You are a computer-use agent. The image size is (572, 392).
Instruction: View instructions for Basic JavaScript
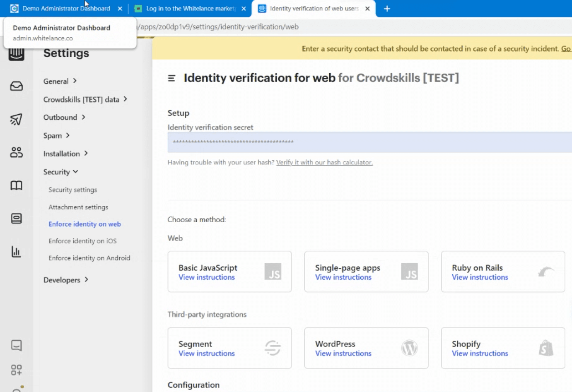pyautogui.click(x=207, y=277)
